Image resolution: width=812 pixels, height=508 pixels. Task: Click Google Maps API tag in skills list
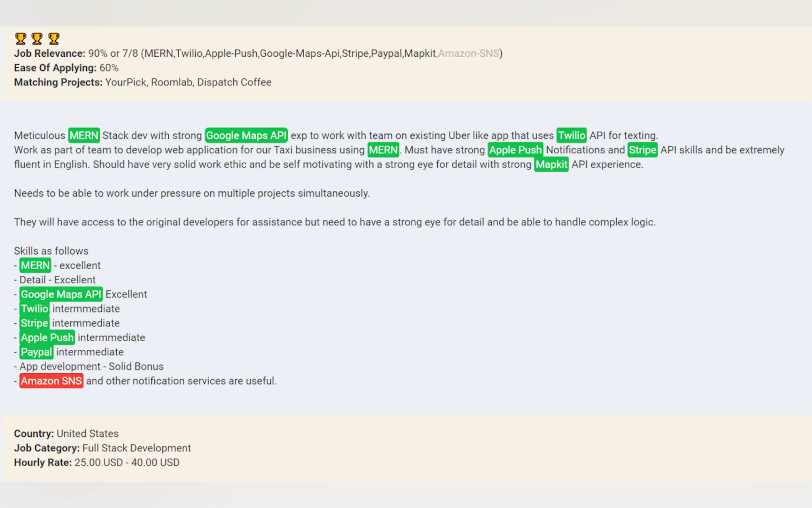(61, 294)
